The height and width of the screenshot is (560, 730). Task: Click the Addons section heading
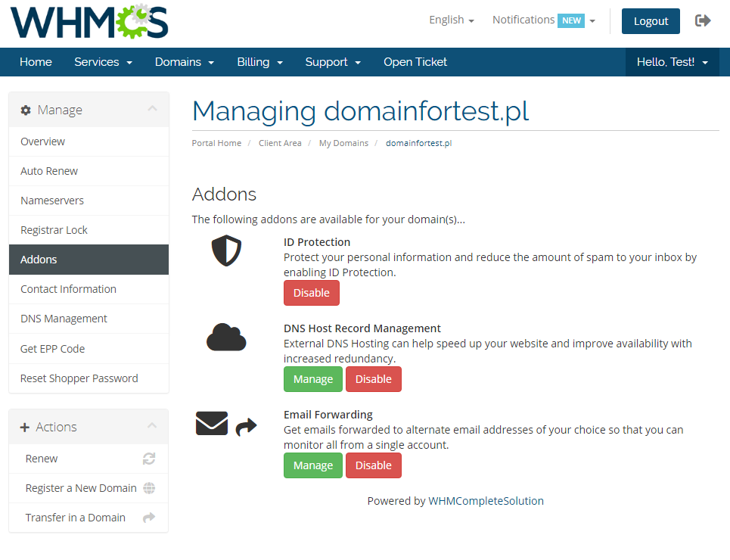(x=225, y=194)
